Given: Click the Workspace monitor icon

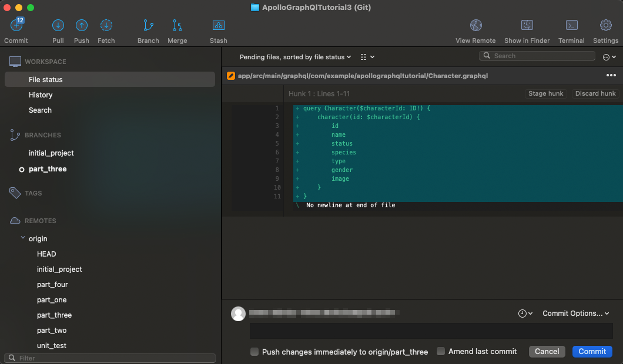Looking at the screenshot, I should (x=15, y=62).
